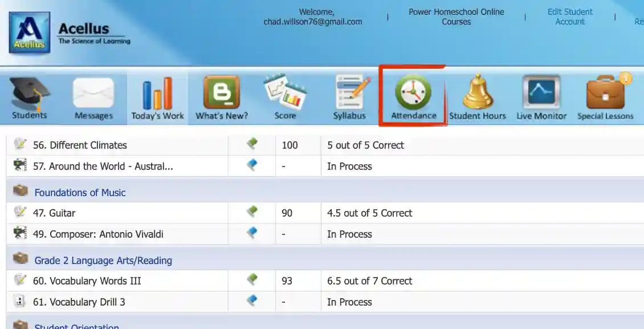
Task: Click the box icon beside Grade 2 Language Arts/Reading
Action: tap(20, 259)
